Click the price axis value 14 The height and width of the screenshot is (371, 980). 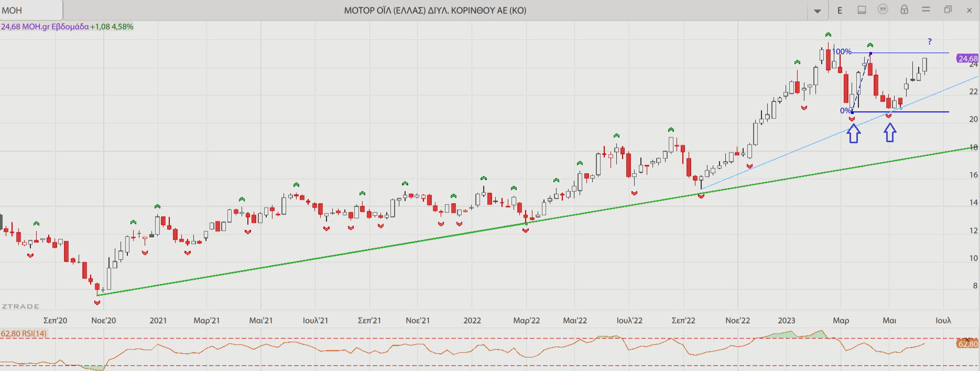coord(973,203)
